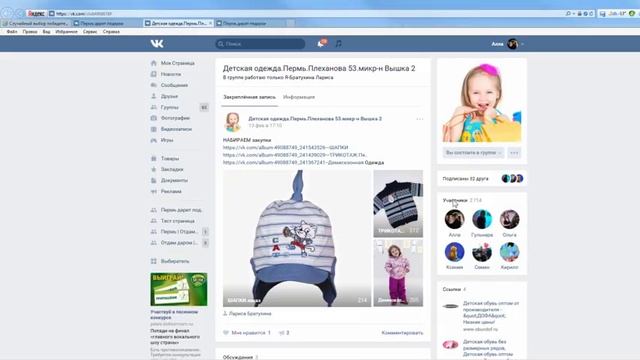Open member Семен avatar

(482, 252)
